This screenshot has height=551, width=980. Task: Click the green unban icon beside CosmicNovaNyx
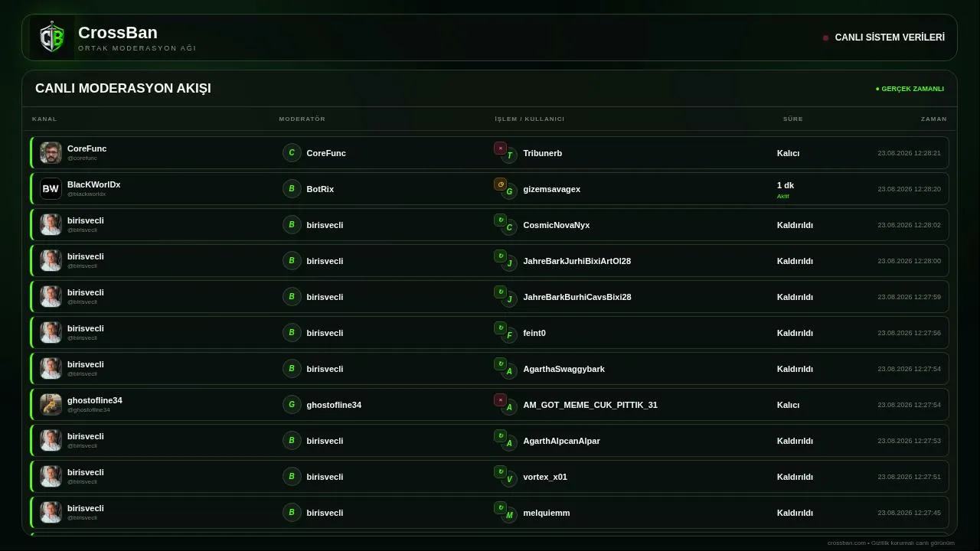500,220
